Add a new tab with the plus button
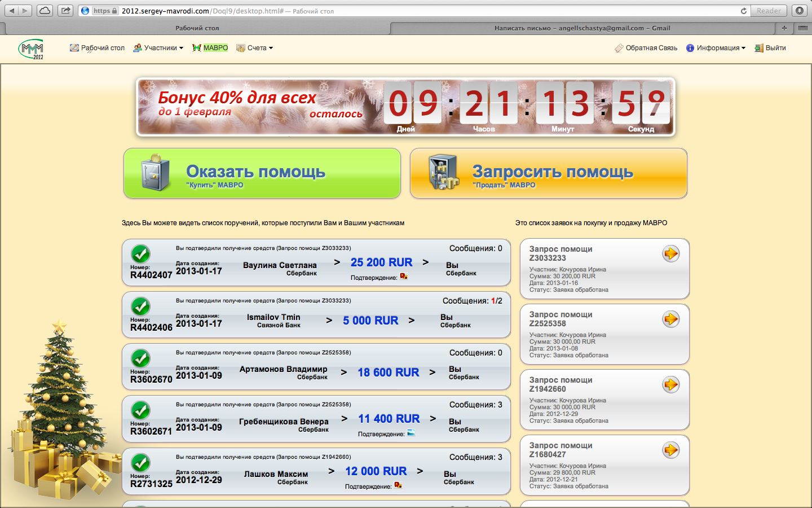This screenshot has width=812, height=508. (784, 28)
